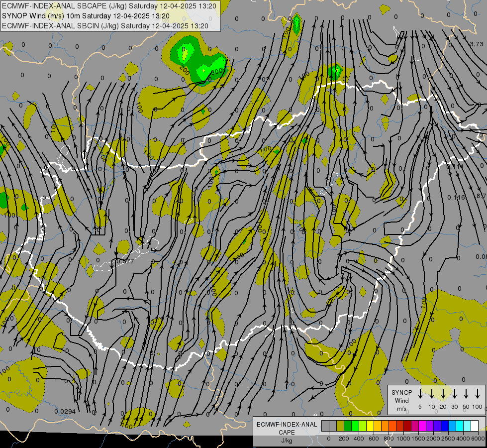Click the SBCAPE title line at top
The image size is (487, 448).
coord(109,6)
